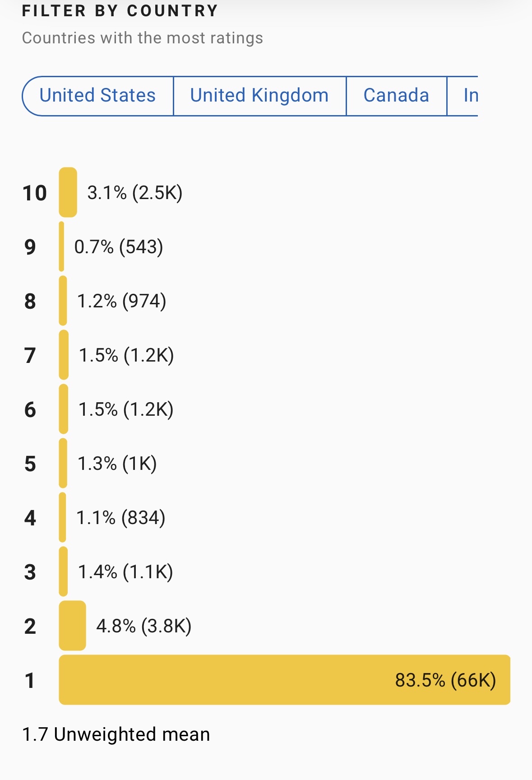
Task: Click the Filter by Country heading
Action: click(120, 11)
